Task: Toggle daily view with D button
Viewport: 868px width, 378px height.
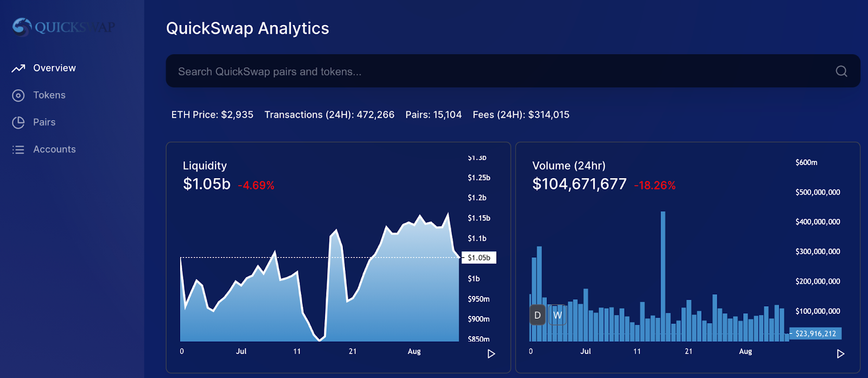Action: (538, 315)
